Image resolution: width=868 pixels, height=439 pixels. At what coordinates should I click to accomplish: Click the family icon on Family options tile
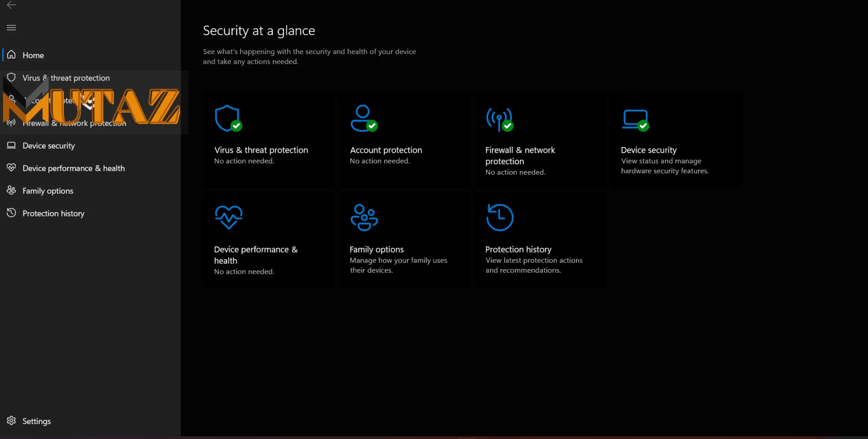click(x=364, y=217)
